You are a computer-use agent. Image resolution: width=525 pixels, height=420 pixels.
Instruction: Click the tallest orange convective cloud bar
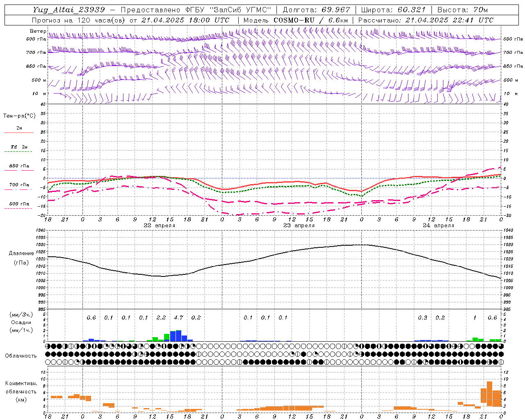tap(489, 394)
